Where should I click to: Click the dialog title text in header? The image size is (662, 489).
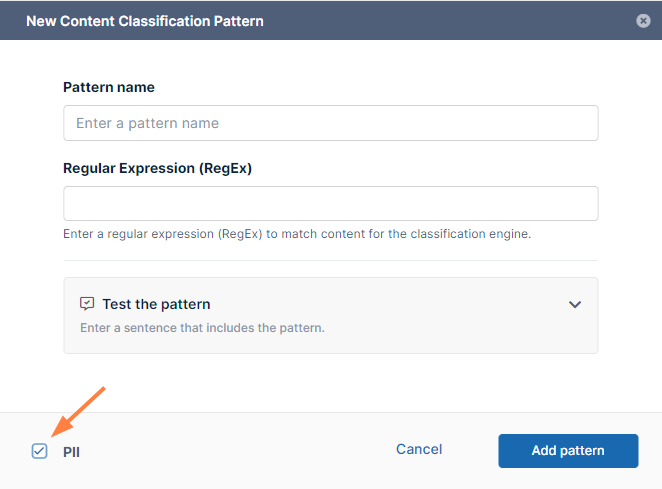(x=145, y=20)
